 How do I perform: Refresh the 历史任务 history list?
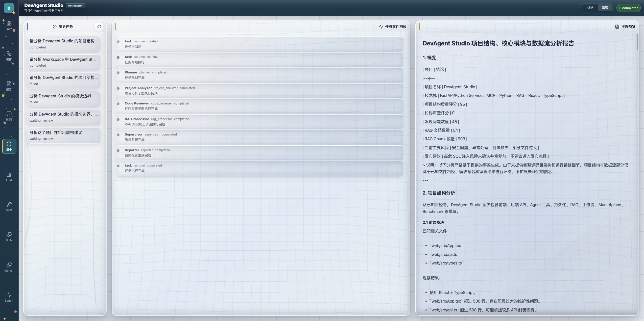tap(99, 27)
